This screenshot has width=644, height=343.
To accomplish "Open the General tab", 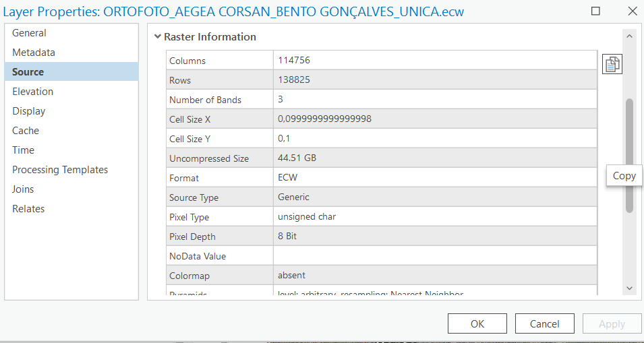I will point(29,33).
